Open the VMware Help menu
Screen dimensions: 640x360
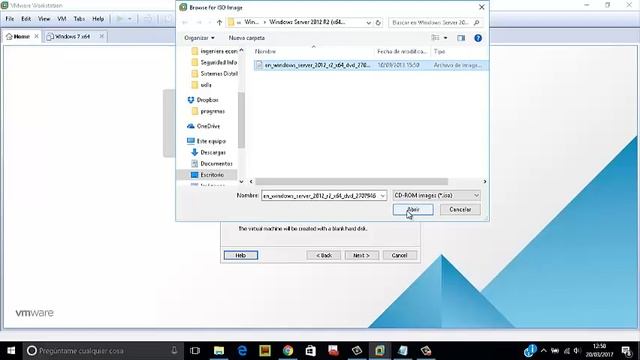98,19
